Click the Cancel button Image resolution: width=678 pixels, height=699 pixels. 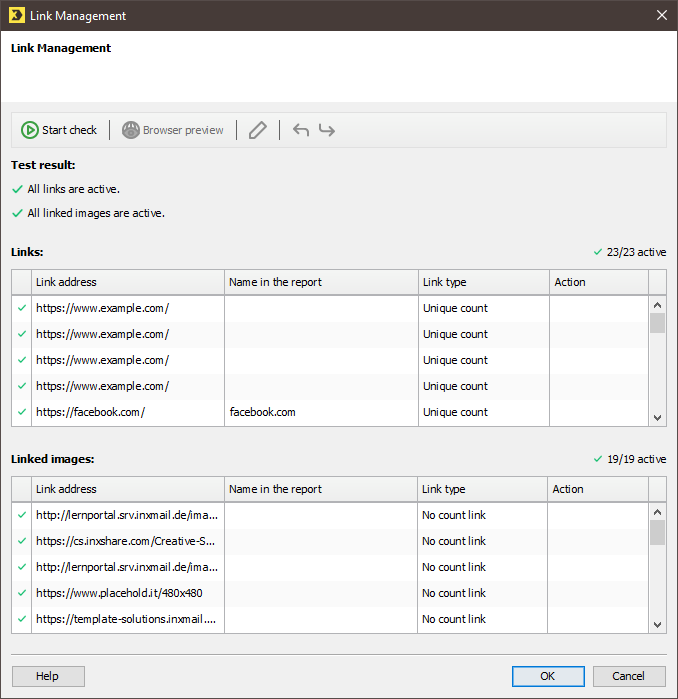pyautogui.click(x=629, y=676)
